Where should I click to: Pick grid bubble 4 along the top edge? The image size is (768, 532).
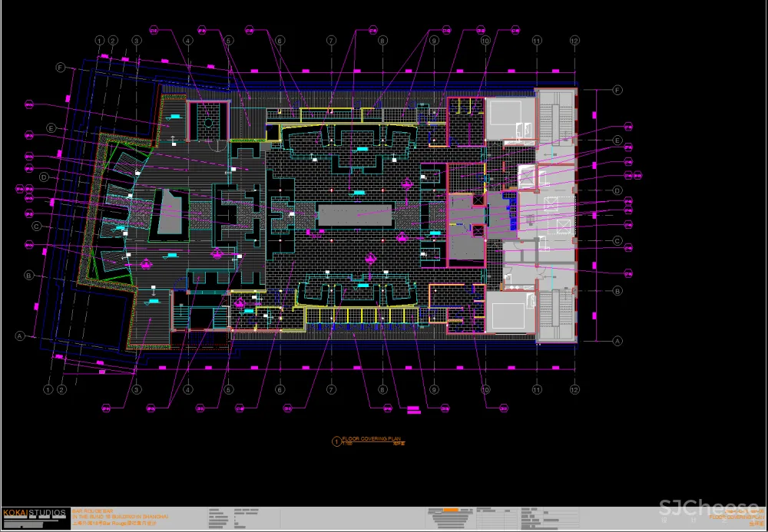(187, 40)
